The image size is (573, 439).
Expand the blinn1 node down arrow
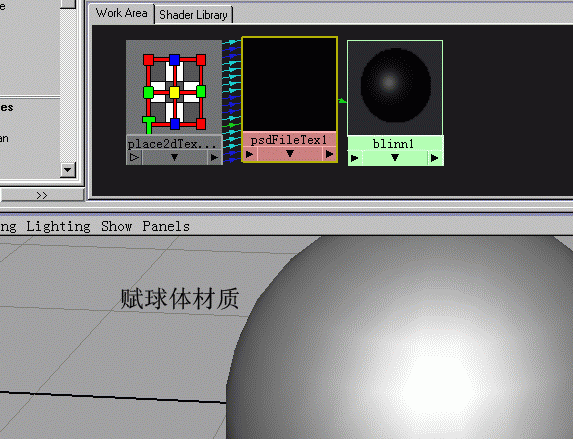[395, 158]
